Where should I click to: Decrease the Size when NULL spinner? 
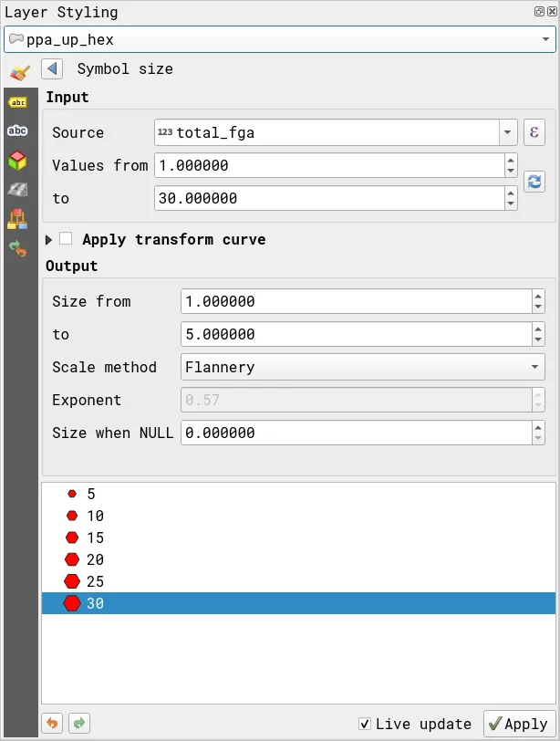(x=538, y=438)
